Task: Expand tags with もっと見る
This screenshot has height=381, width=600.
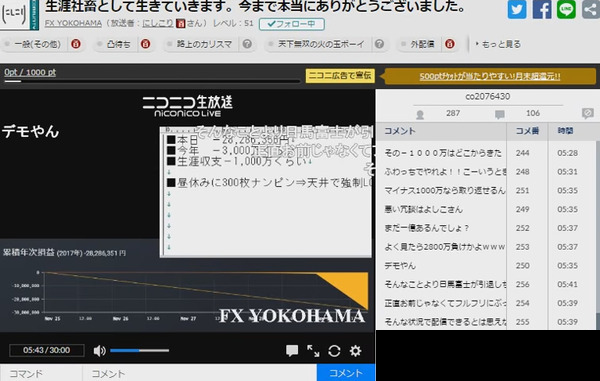Action: point(498,44)
